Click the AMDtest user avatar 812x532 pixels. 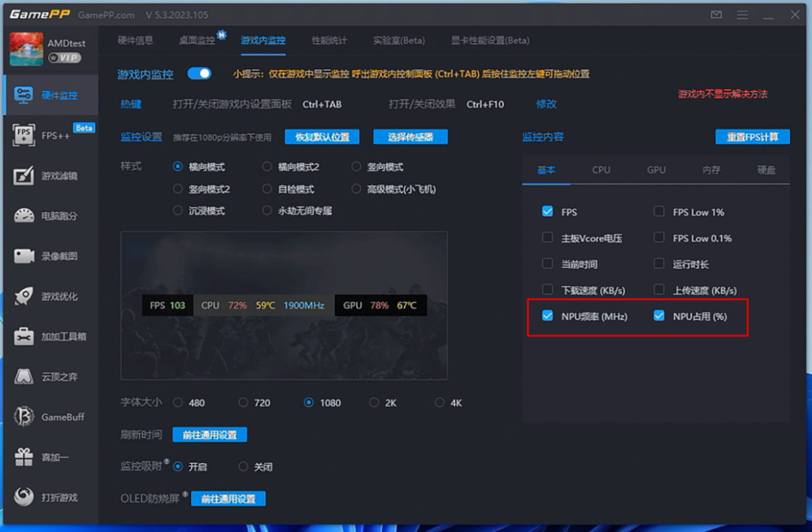26,49
